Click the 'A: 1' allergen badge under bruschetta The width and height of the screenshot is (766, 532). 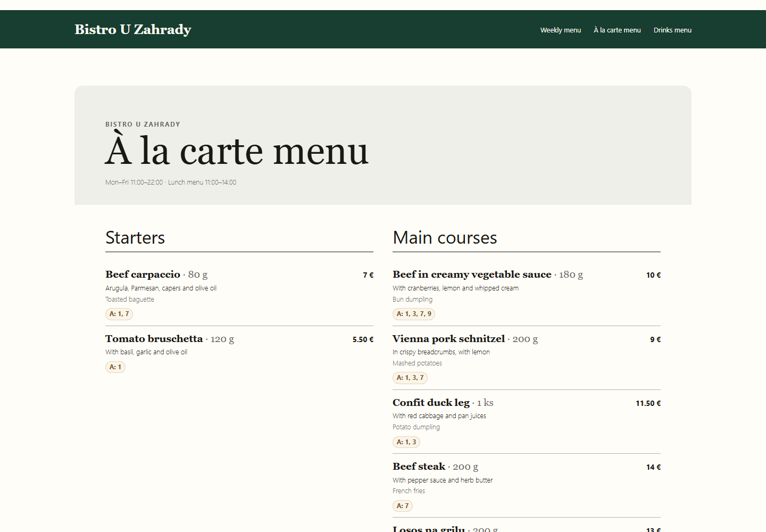point(115,367)
